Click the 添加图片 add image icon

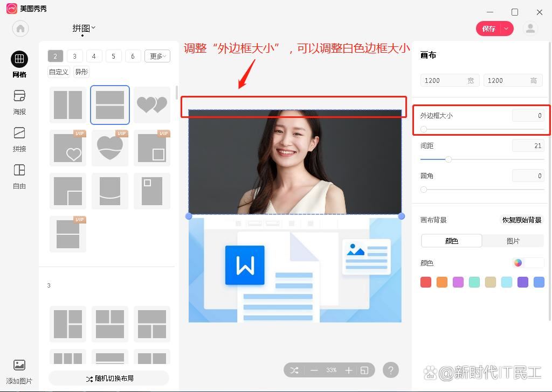(x=19, y=365)
